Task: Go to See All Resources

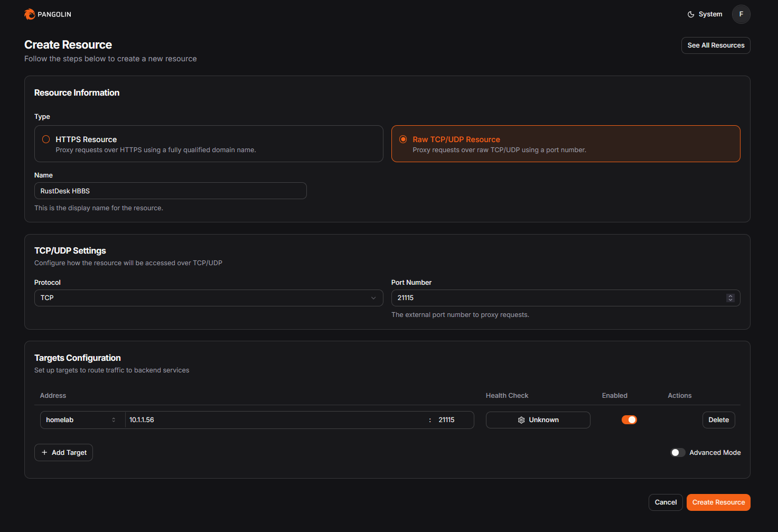Action: [715, 45]
